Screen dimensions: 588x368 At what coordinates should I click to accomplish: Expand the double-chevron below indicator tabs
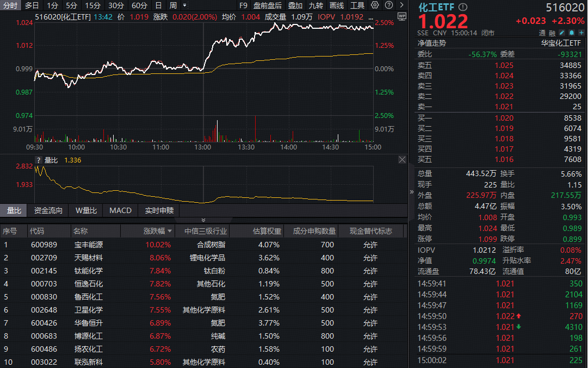(203, 220)
